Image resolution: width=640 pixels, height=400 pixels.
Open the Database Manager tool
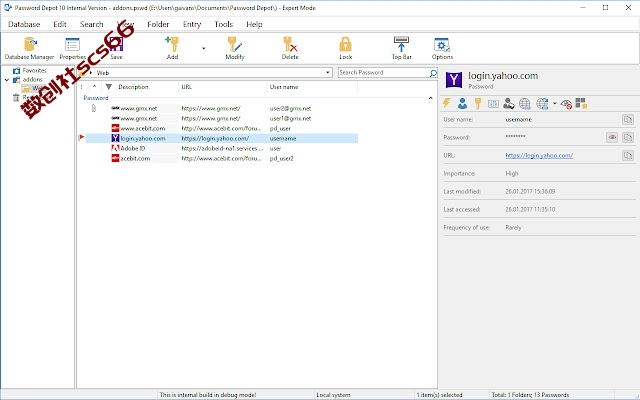[29, 48]
